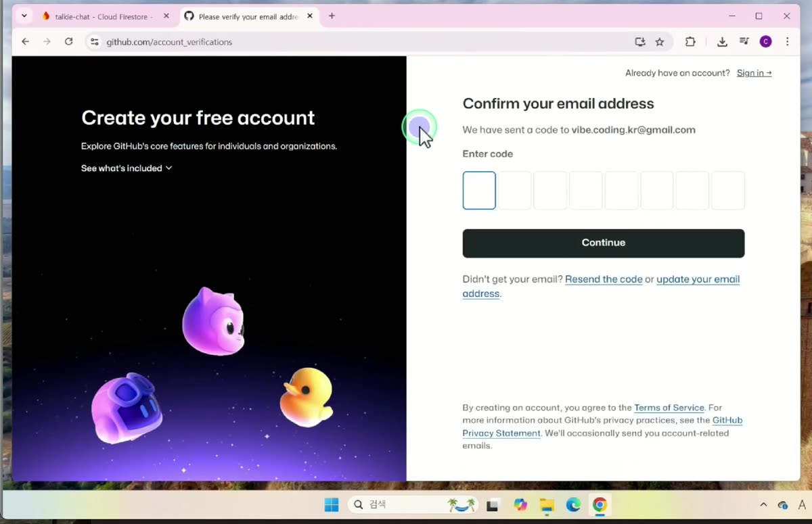
Task: Focus the fifth code digit box
Action: (621, 190)
